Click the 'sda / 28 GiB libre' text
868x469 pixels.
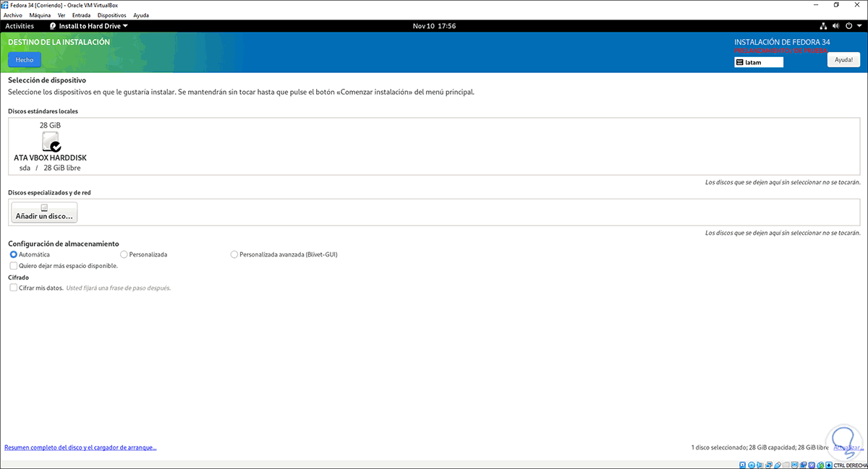click(x=50, y=168)
